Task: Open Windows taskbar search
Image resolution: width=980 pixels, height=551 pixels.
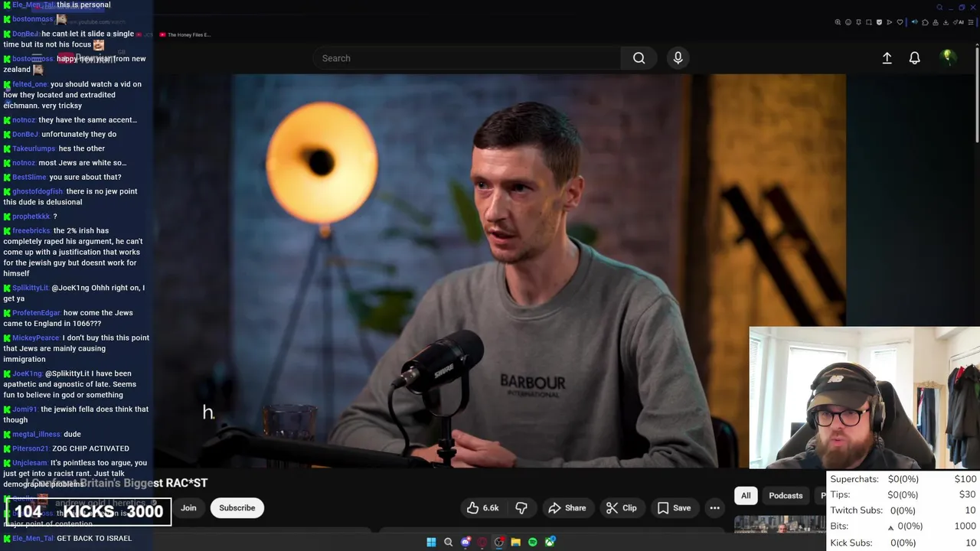Action: (x=448, y=542)
